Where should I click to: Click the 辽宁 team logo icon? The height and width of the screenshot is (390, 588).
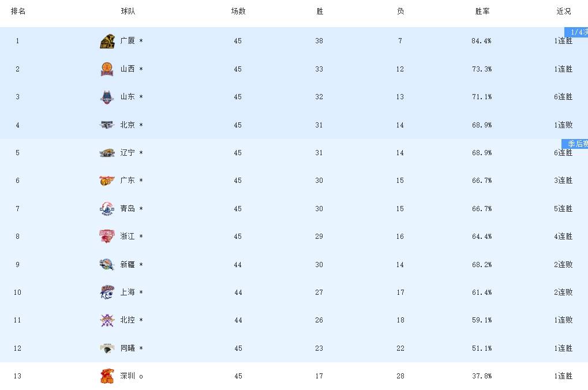(x=107, y=153)
